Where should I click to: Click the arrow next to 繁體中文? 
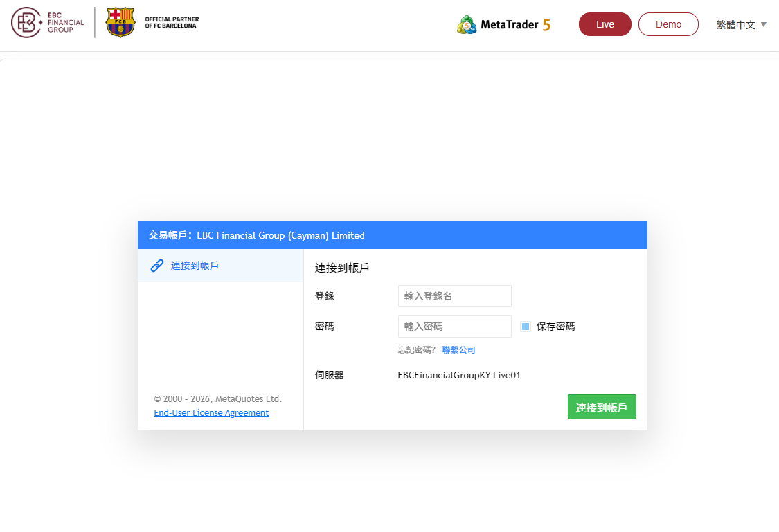click(x=763, y=23)
